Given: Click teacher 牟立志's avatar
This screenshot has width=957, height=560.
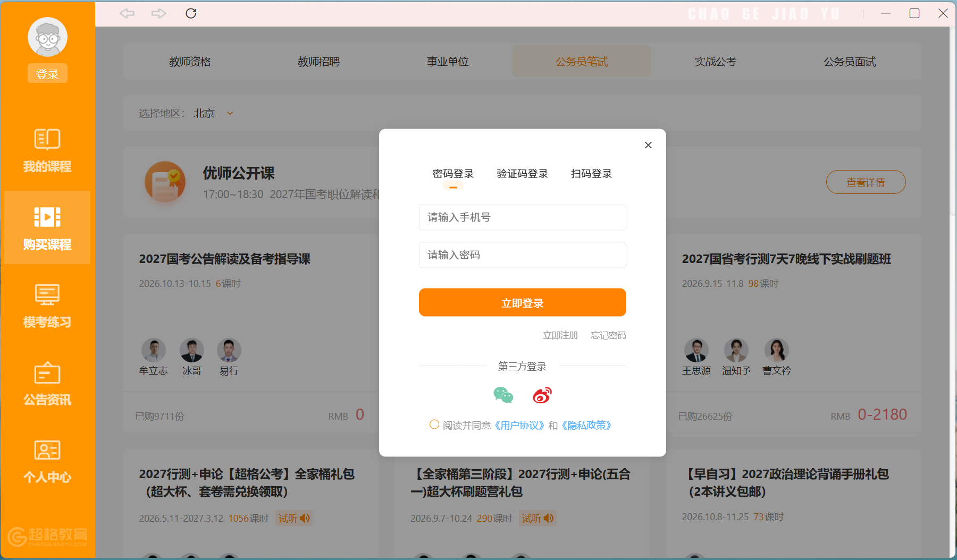Looking at the screenshot, I should pos(154,350).
